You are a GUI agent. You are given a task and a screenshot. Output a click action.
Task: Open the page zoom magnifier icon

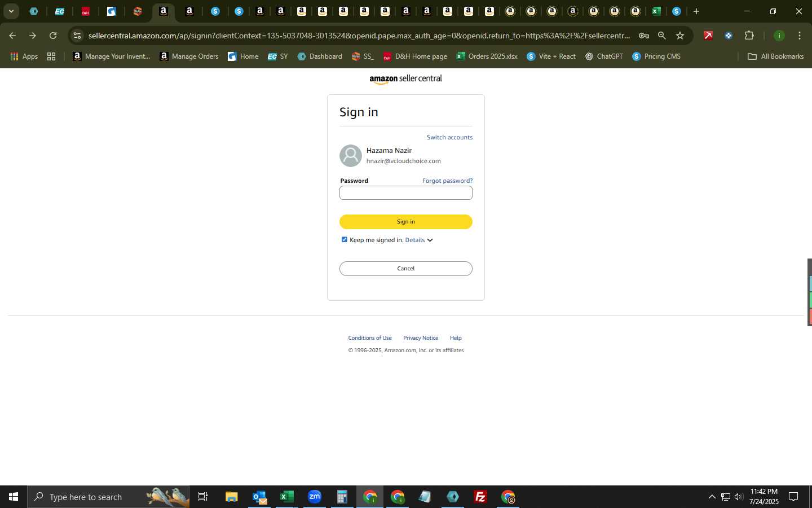click(x=662, y=36)
